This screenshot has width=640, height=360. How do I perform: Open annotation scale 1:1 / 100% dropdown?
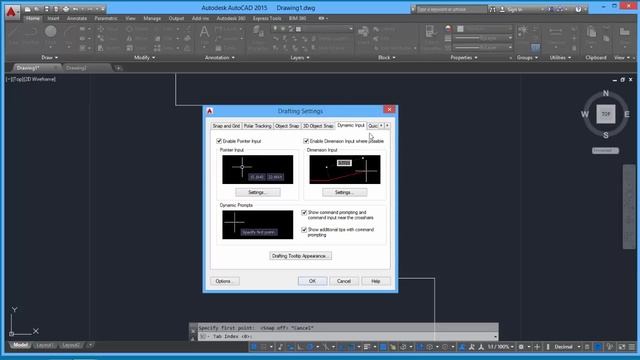pos(501,347)
